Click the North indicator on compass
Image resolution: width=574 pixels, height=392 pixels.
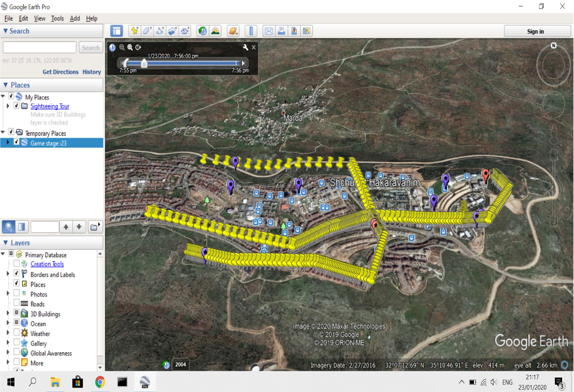[x=553, y=46]
